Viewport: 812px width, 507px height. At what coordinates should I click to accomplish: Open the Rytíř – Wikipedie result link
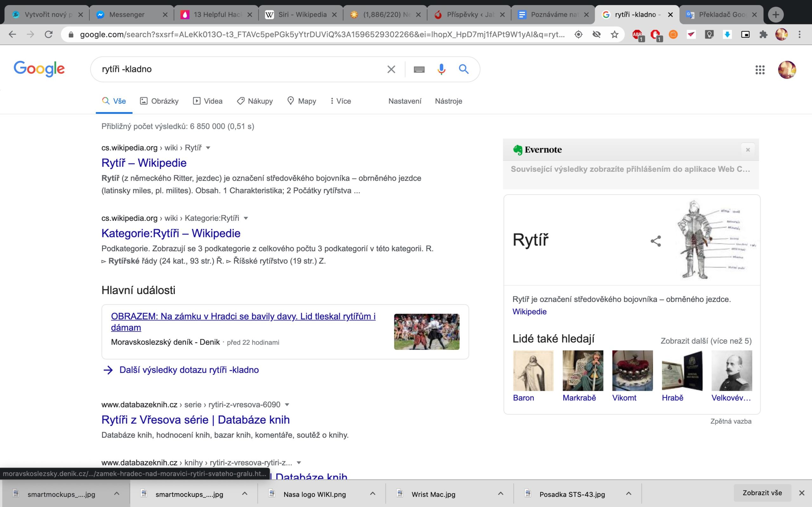(144, 163)
